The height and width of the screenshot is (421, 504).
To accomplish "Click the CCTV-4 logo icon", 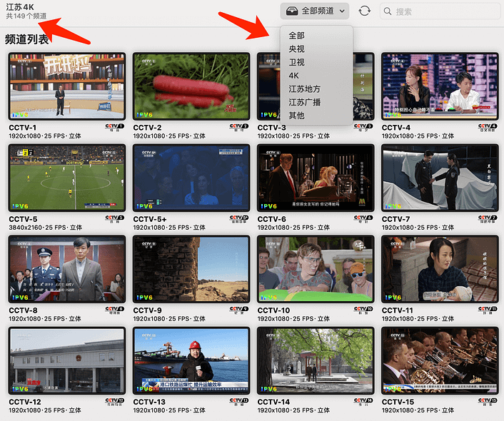I will 488,127.
